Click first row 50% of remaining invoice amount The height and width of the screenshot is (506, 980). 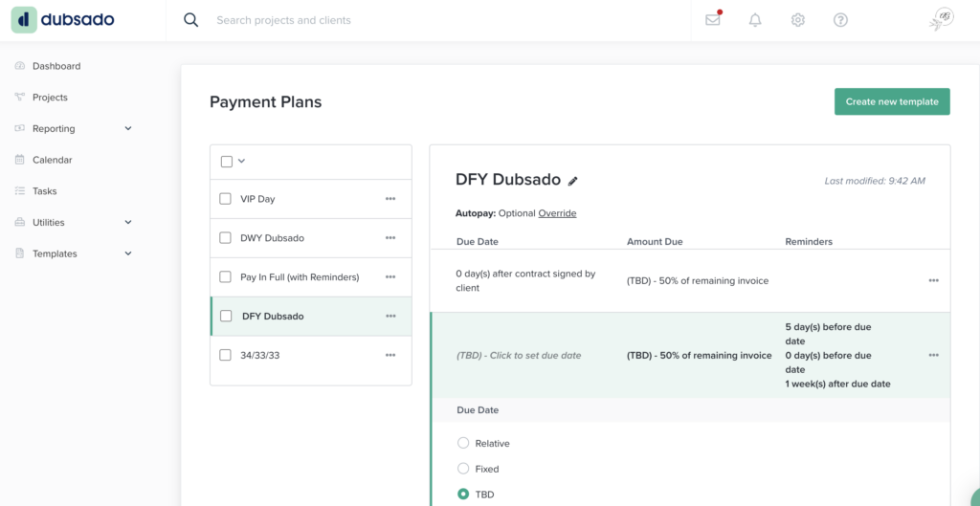(698, 280)
